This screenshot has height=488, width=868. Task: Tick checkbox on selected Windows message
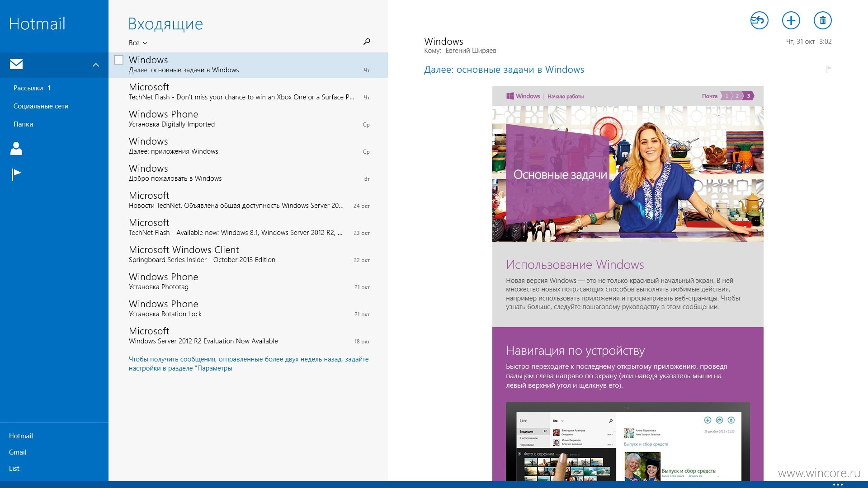pyautogui.click(x=118, y=60)
